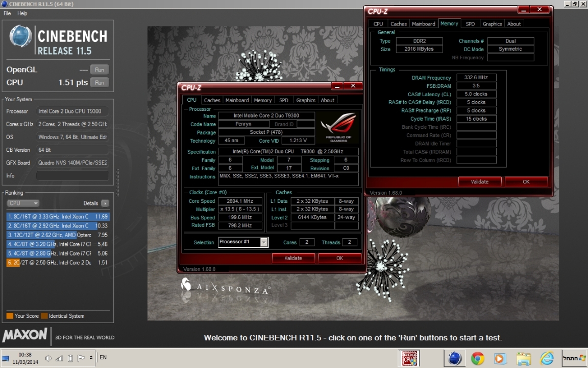
Task: Open File Explorer from the taskbar
Action: pyautogui.click(x=524, y=358)
